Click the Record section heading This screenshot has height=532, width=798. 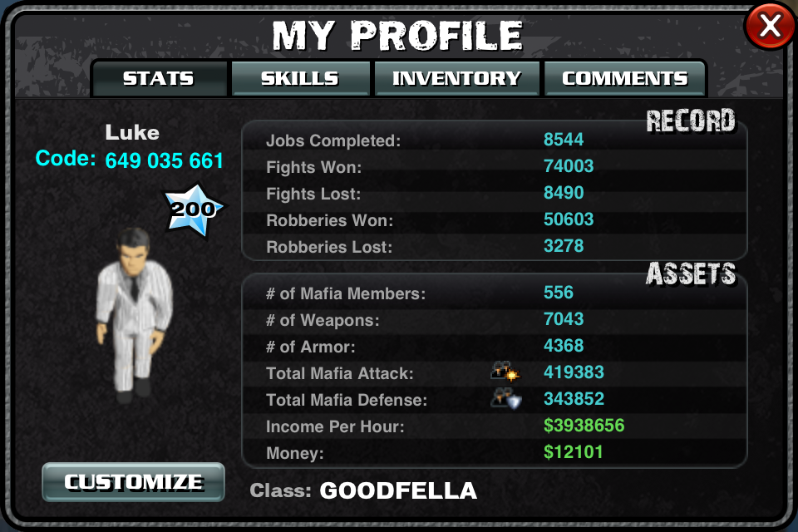coord(691,121)
